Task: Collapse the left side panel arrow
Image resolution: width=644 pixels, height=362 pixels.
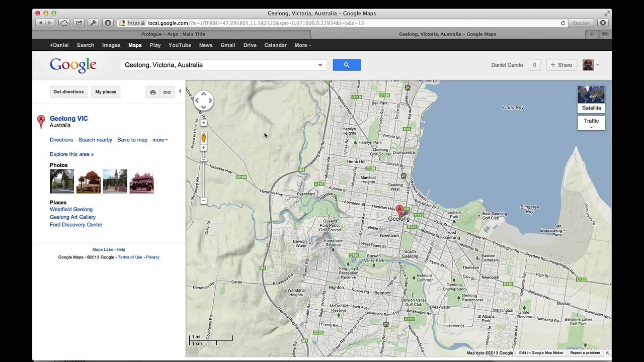Action: coord(180,91)
